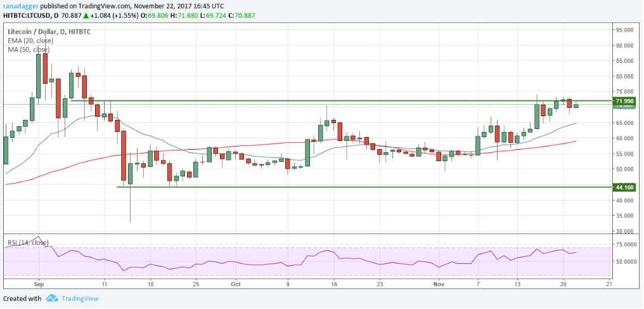Select the MA (50, close) indicator label

(28, 49)
